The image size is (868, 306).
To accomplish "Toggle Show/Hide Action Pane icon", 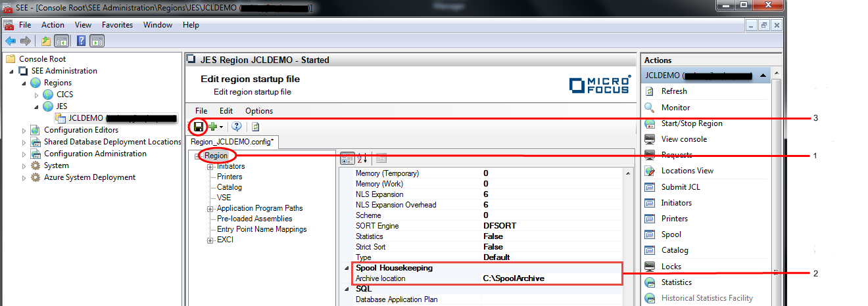I will [97, 41].
